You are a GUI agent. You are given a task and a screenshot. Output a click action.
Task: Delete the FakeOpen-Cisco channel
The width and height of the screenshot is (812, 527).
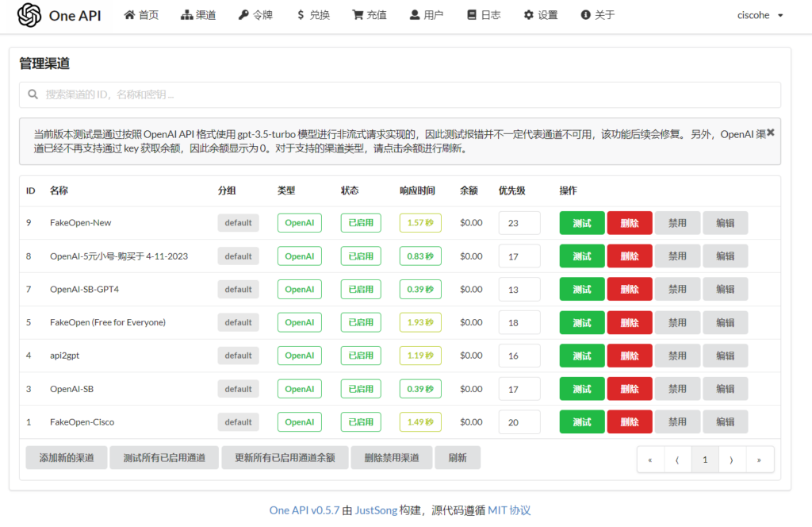click(x=630, y=422)
